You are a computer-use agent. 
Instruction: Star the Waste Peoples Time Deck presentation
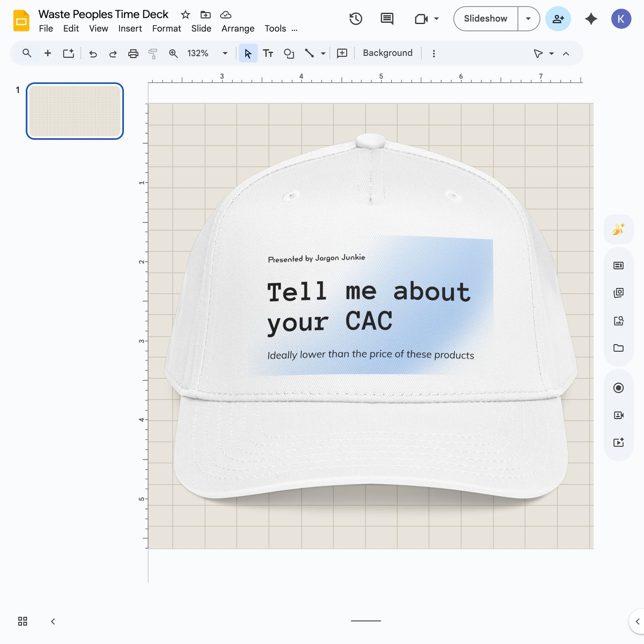tap(185, 14)
